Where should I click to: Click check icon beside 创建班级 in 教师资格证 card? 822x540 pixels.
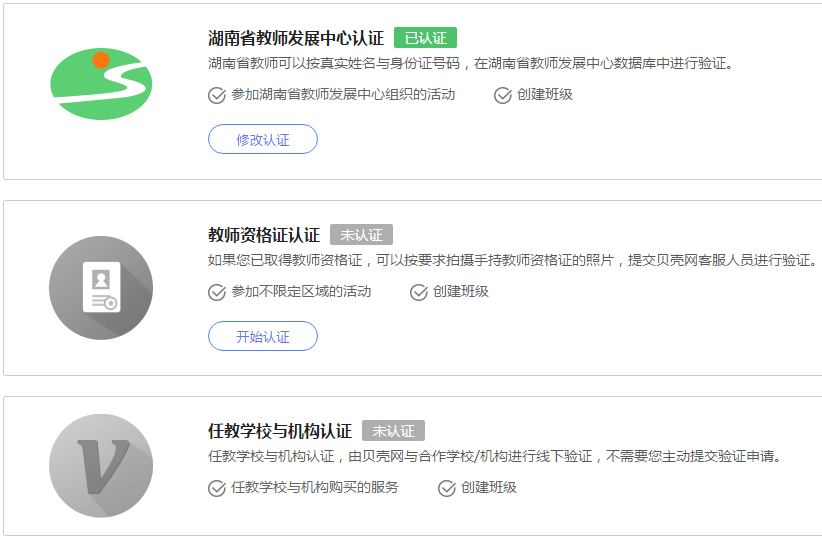point(418,292)
